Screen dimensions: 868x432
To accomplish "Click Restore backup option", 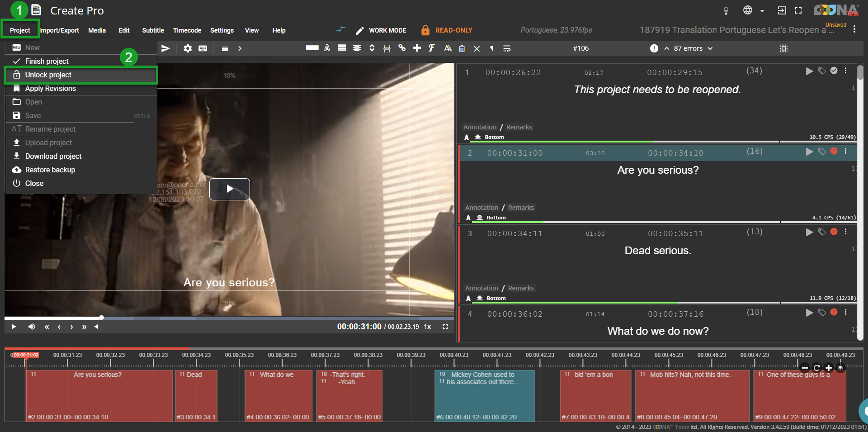I will pos(50,170).
